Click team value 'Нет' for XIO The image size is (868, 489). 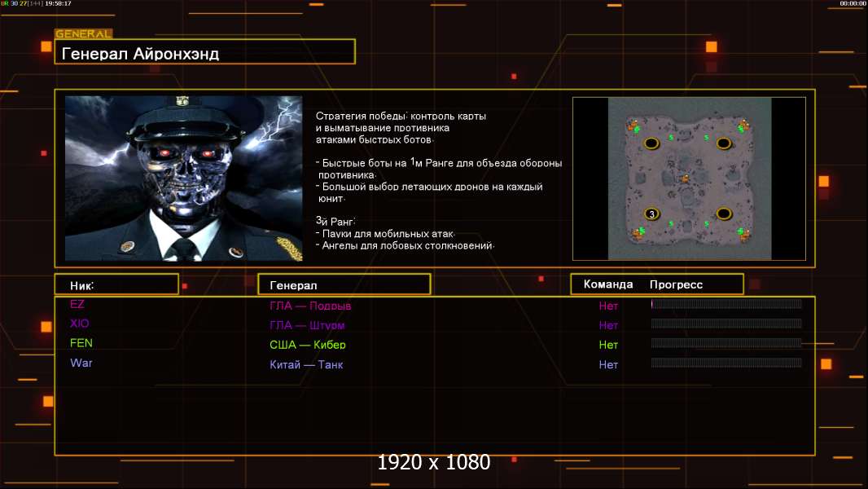coord(607,325)
